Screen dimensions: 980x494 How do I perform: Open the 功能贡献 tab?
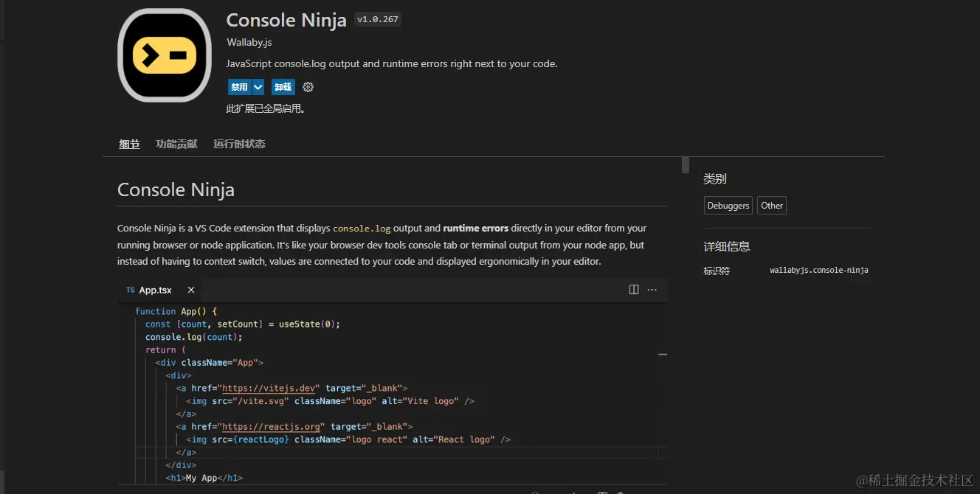[176, 145]
